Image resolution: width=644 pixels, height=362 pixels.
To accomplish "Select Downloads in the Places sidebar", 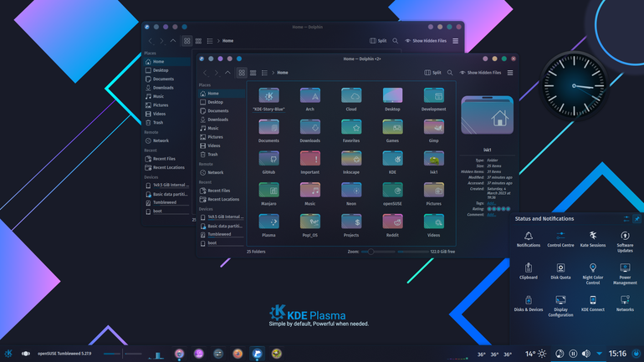I will 217,120.
